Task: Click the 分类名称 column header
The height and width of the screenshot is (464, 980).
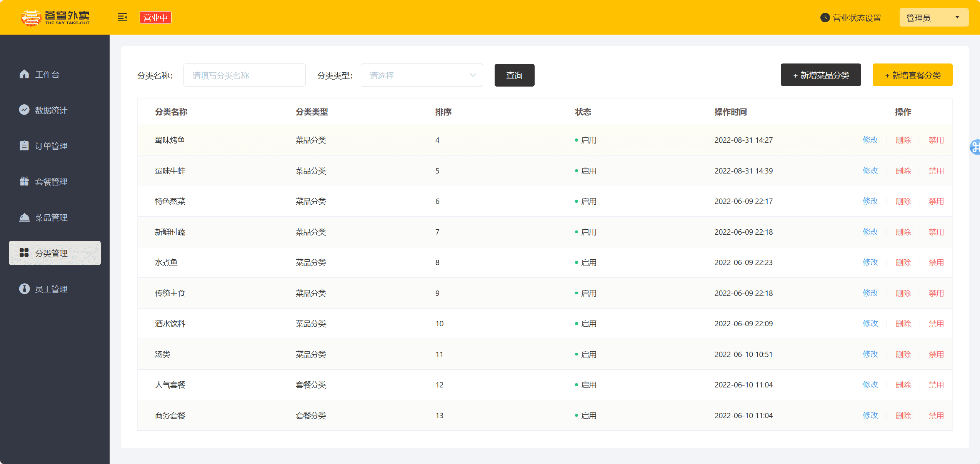Action: [171, 112]
